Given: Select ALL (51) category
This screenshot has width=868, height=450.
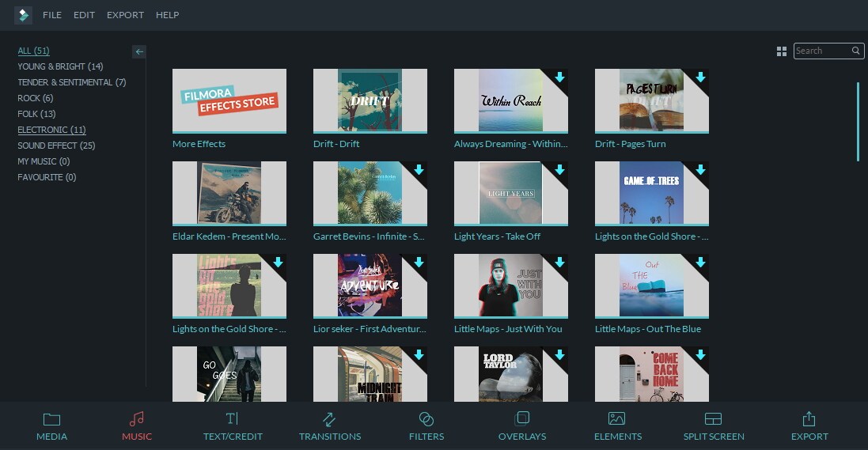Looking at the screenshot, I should pyautogui.click(x=34, y=51).
